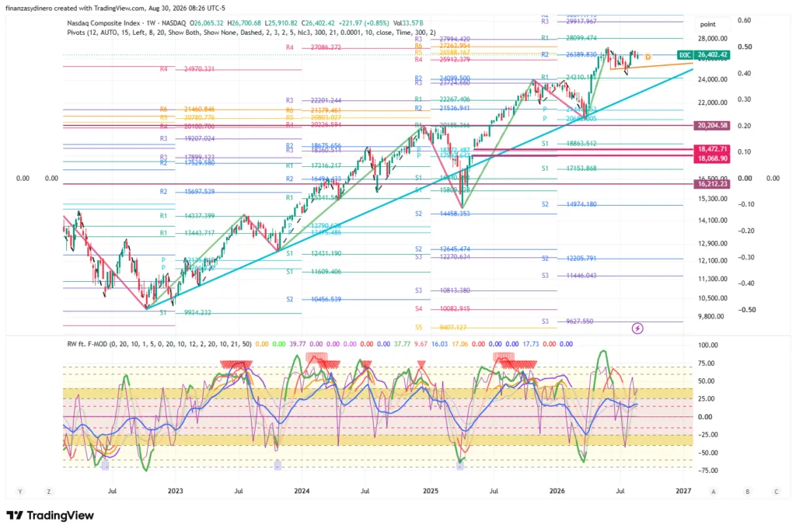Click the Y scale label under the chart
796x532 pixels.
[19, 492]
